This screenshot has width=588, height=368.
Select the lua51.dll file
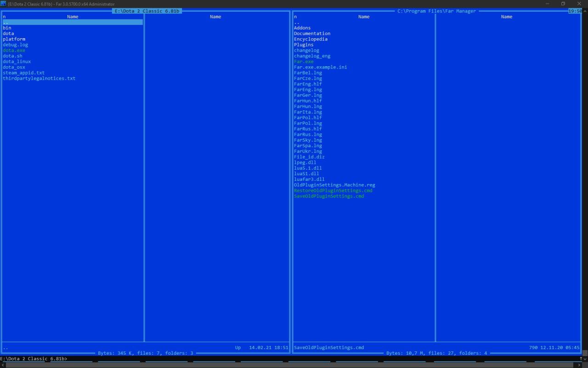click(306, 173)
